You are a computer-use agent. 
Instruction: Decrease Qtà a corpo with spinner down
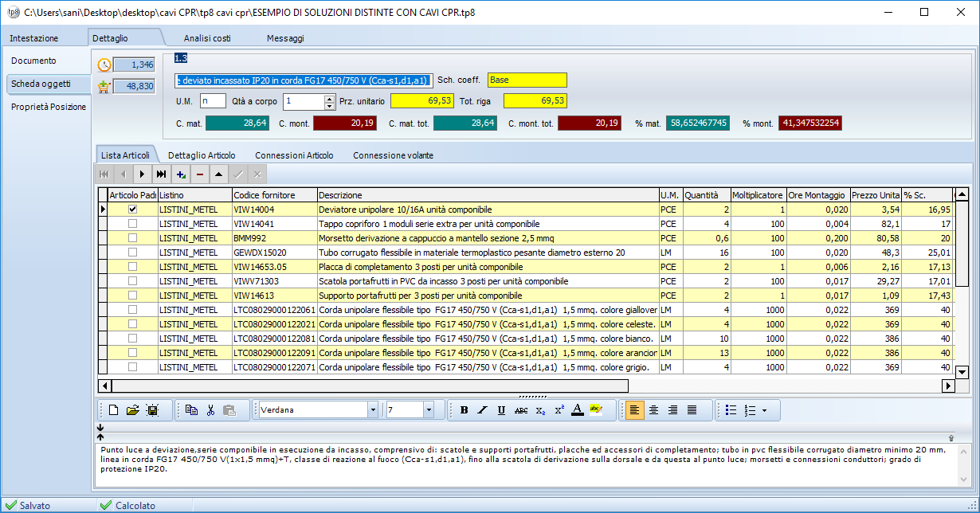[329, 106]
